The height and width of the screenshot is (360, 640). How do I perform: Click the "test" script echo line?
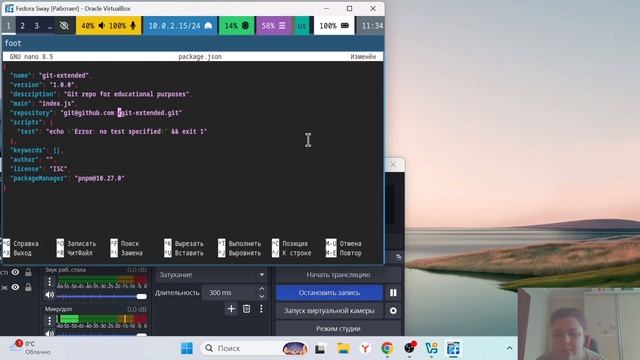[x=112, y=132]
